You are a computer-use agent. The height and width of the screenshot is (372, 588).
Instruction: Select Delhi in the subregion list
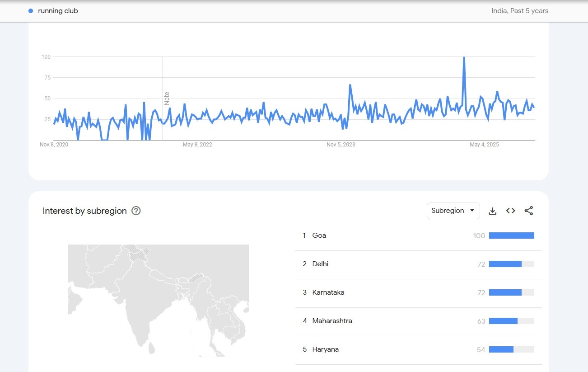(320, 264)
